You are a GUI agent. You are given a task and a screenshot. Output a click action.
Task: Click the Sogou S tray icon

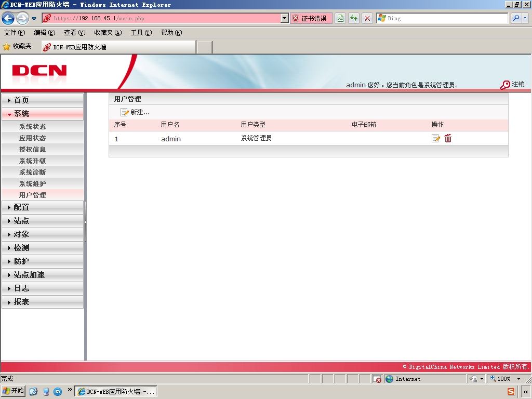pos(511,391)
